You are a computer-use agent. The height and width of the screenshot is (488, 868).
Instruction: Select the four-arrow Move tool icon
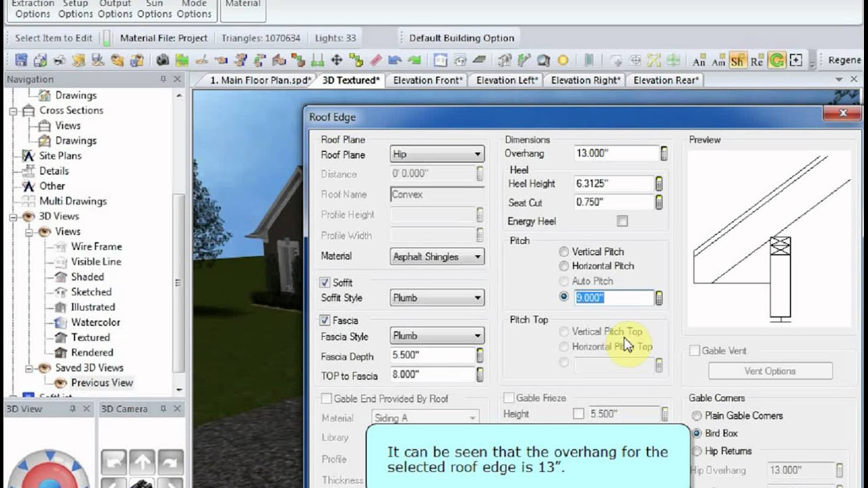336,60
